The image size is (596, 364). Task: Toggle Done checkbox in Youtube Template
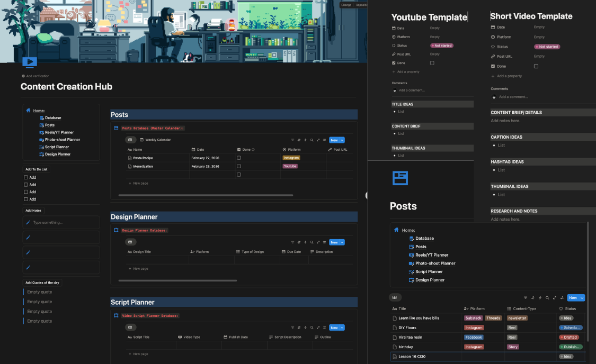click(x=432, y=63)
